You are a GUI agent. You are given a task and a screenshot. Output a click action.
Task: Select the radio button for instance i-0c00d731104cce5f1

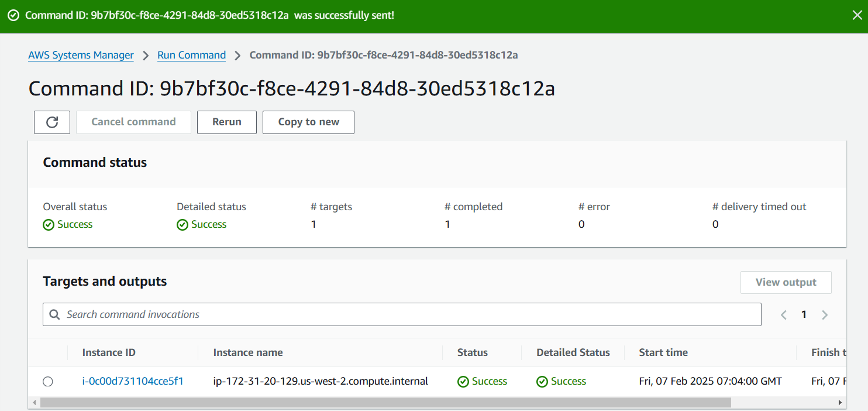pos(48,382)
